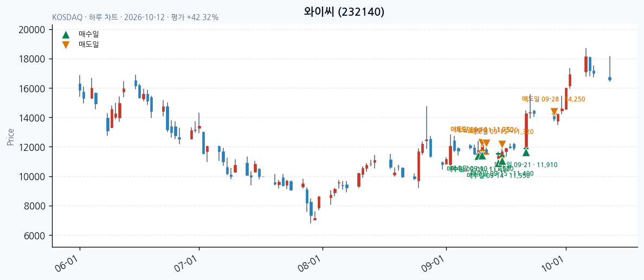Click the 20000 y-axis tick label
Viewport: 644px width, 280px height.
click(32, 30)
